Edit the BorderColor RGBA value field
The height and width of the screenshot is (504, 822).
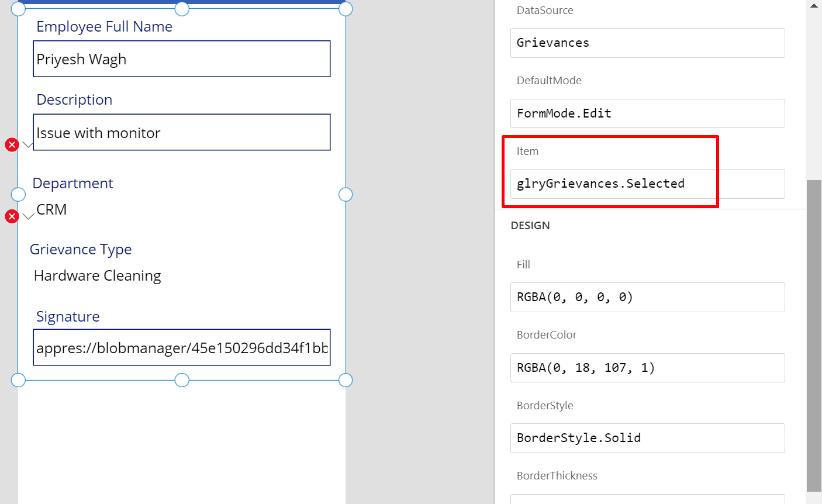pyautogui.click(x=647, y=368)
